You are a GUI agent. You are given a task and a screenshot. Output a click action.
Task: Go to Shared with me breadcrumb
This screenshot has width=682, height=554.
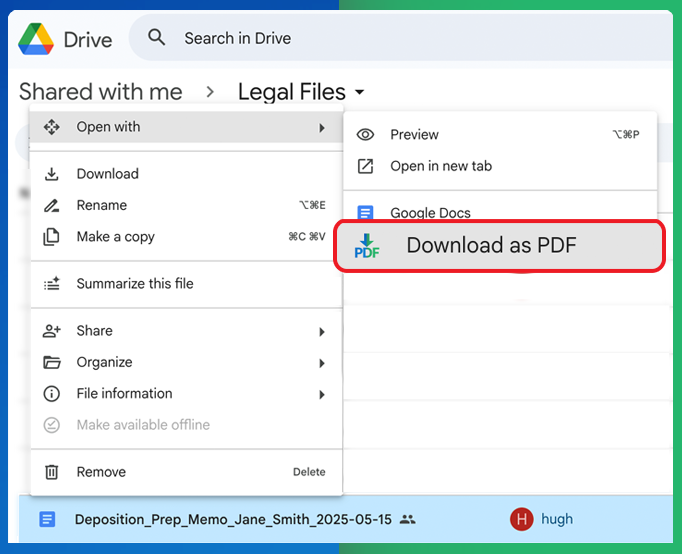pos(100,92)
